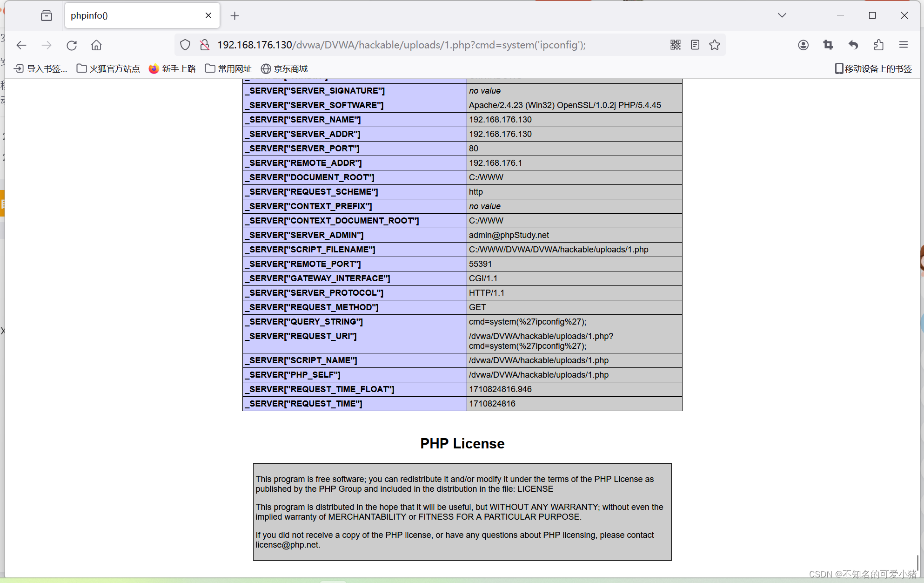
Task: Click REMOTE_ADDR value 192.168.176.1
Action: (x=495, y=163)
